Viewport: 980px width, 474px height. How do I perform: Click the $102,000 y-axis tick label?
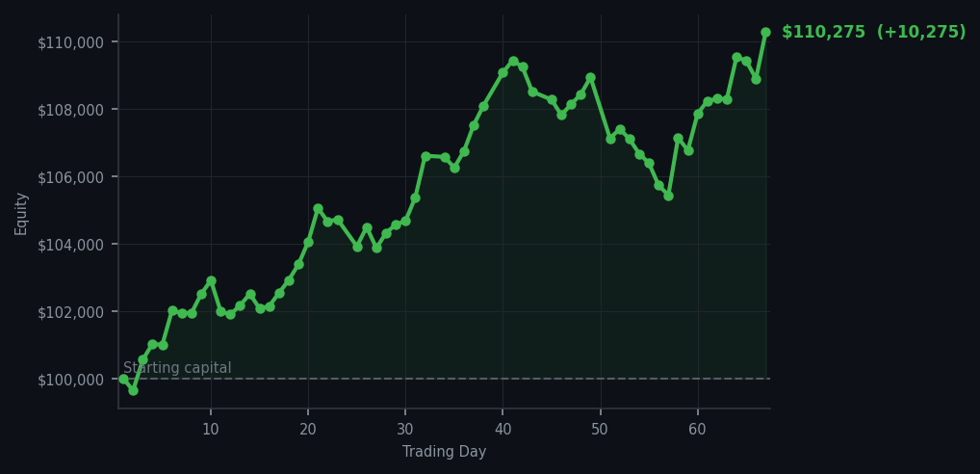(70, 313)
